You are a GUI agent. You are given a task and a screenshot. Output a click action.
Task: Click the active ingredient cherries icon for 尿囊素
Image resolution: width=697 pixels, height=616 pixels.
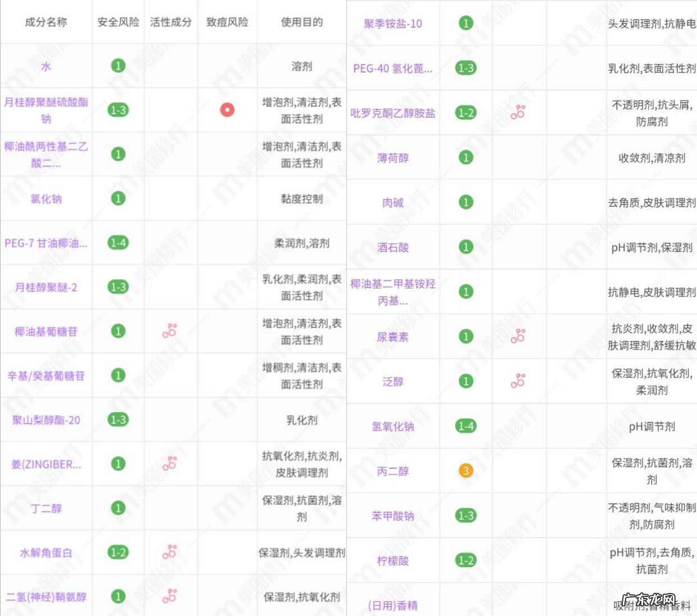coord(517,336)
